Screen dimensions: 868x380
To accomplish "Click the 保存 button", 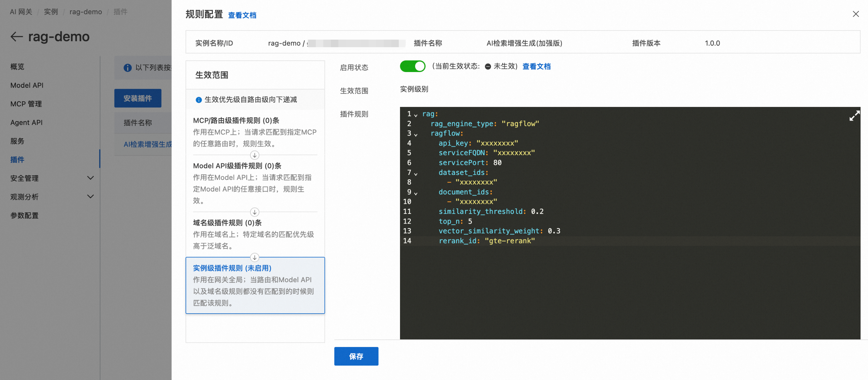I will click(x=356, y=356).
